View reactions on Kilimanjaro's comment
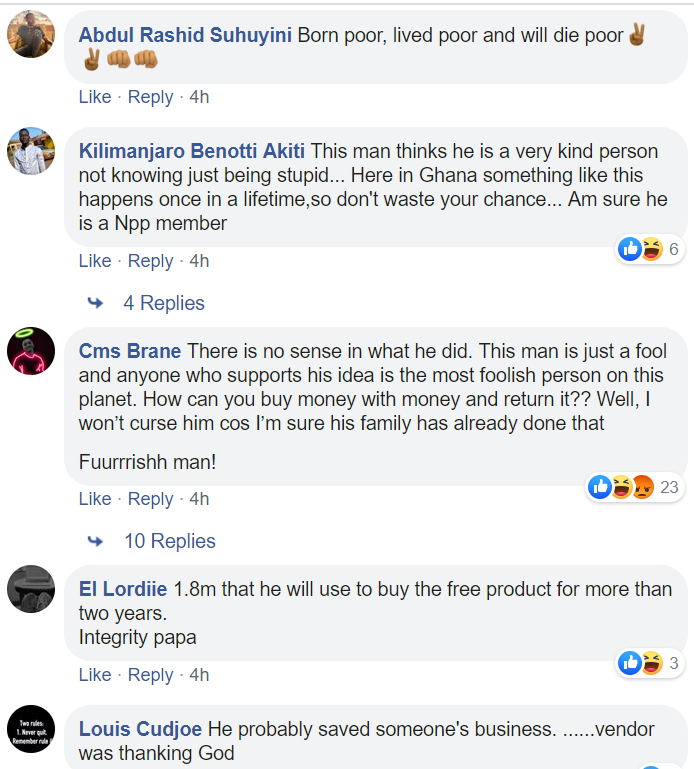 click(x=650, y=249)
